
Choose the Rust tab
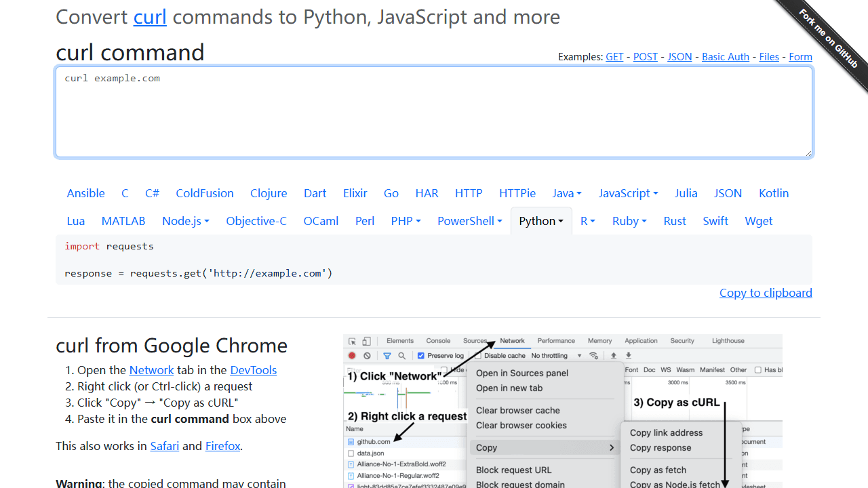click(675, 221)
